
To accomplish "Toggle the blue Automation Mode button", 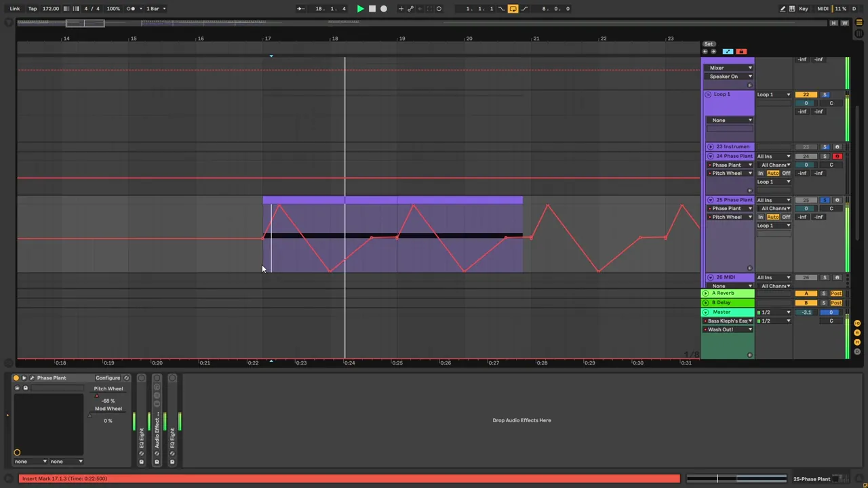I will [728, 52].
